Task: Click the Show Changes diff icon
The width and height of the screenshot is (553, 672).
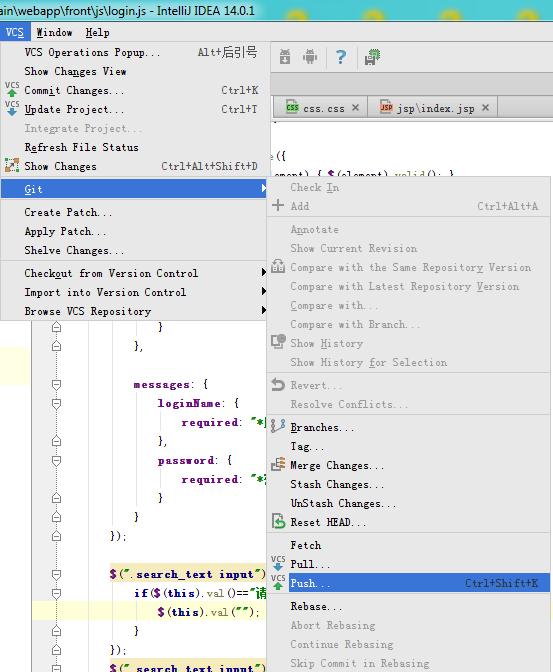Action: click(12, 165)
